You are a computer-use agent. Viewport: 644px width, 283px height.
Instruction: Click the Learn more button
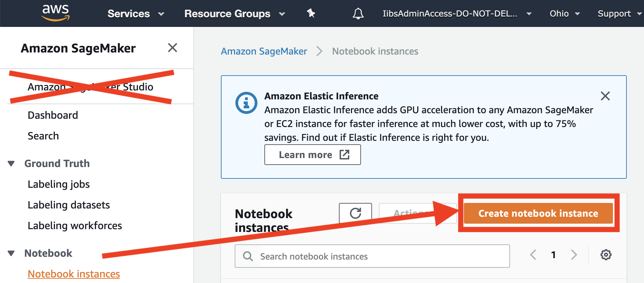tap(313, 155)
